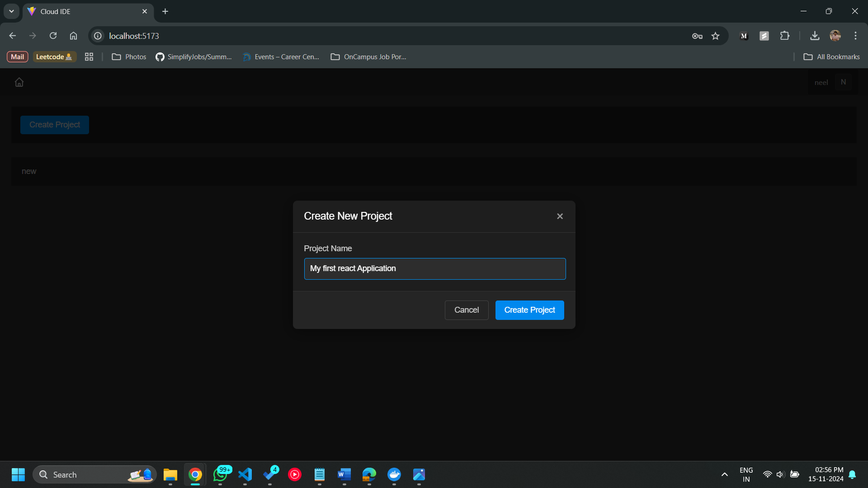Open Wi-Fi network settings in tray
Viewport: 868px width, 488px height.
[767, 474]
